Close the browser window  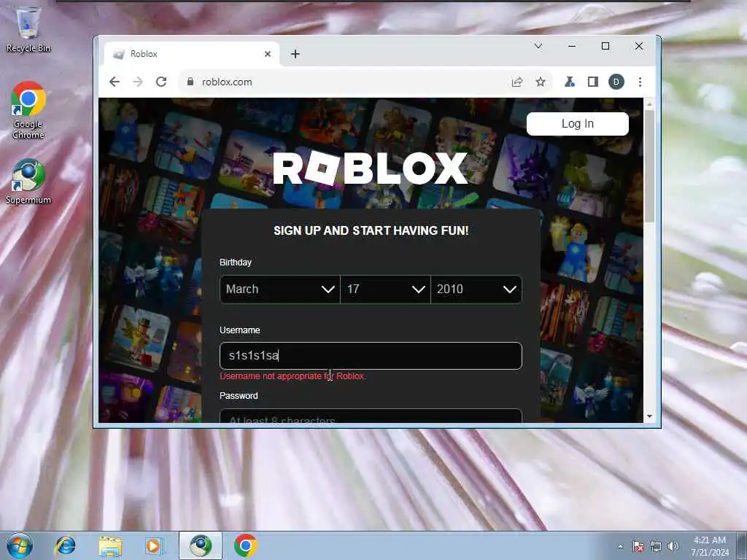tap(639, 46)
